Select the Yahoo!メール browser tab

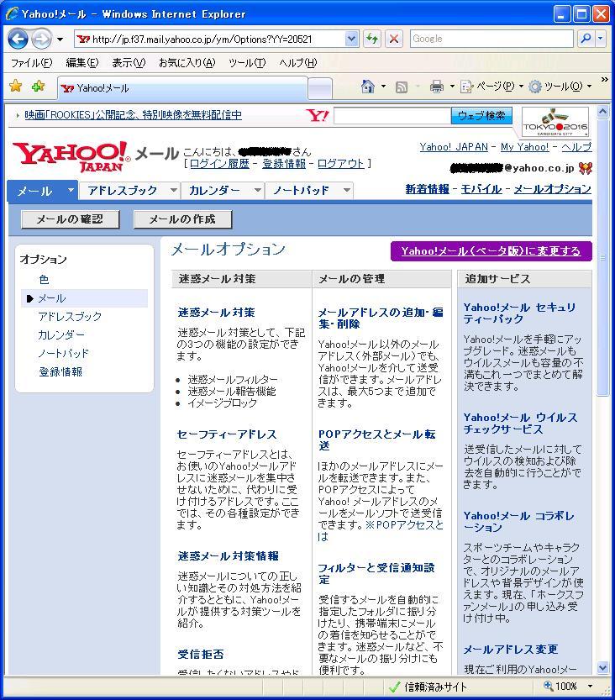pyautogui.click(x=182, y=88)
